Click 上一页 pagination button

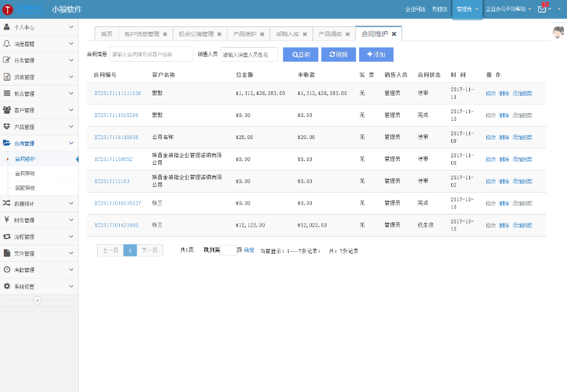tap(110, 250)
